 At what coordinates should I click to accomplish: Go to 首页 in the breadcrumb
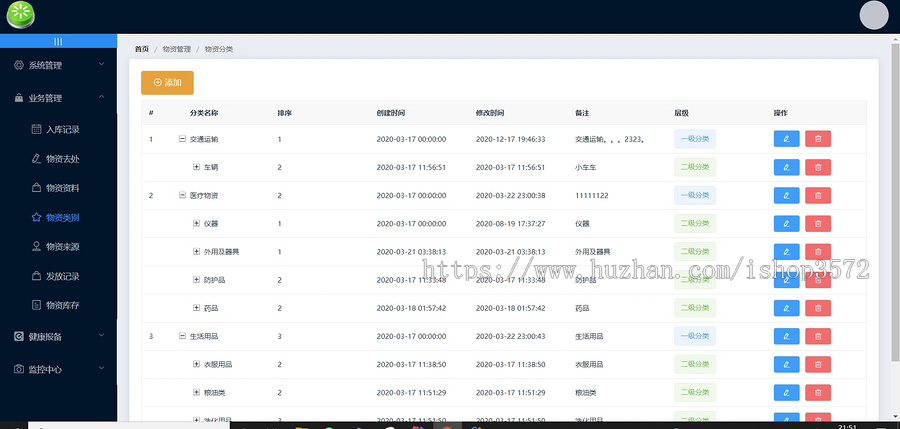click(x=142, y=49)
